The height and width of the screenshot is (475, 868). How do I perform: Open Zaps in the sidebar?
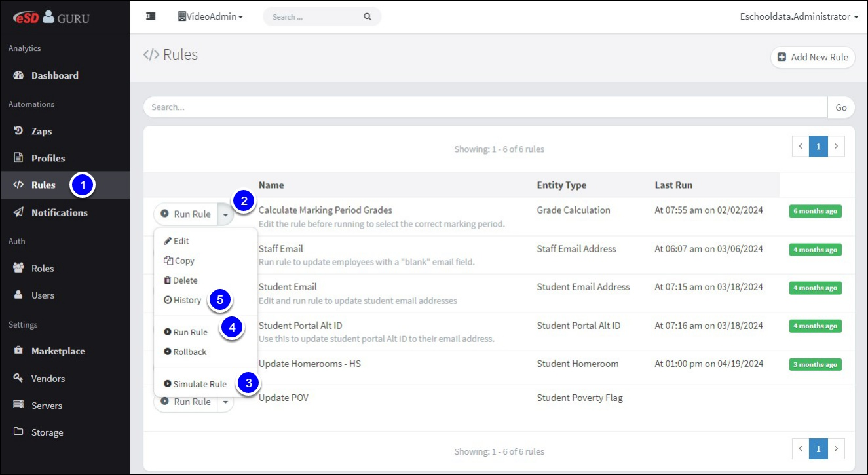coord(41,131)
